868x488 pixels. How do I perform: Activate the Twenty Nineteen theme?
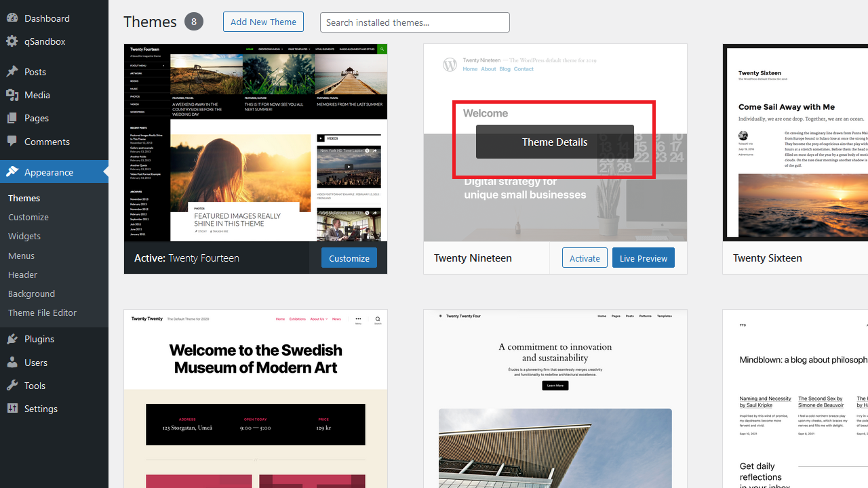point(585,258)
